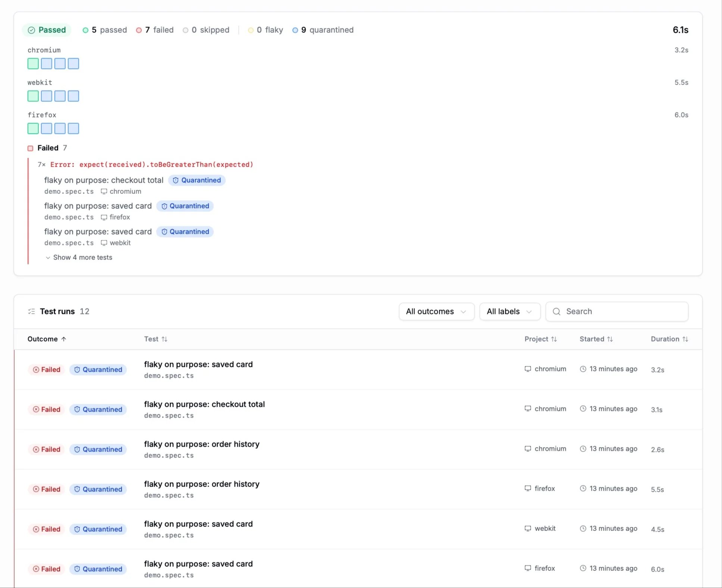Click the Test runs list icon

pyautogui.click(x=31, y=311)
